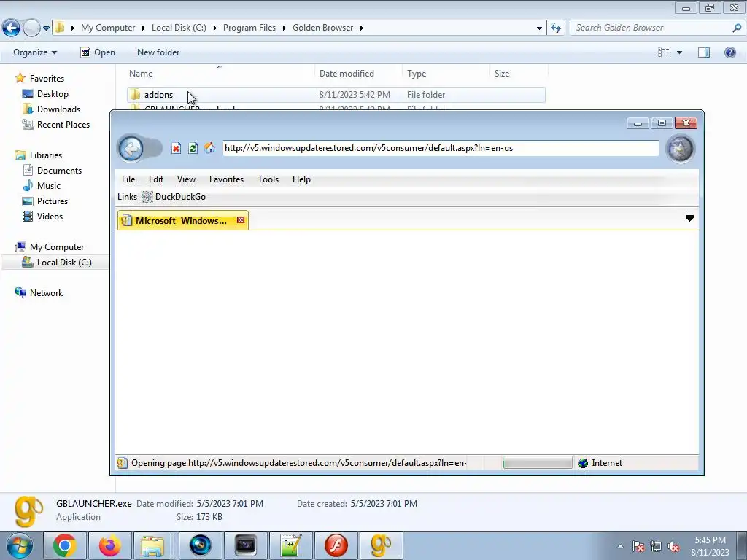Change view with the view icon button
Image resolution: width=747 pixels, height=560 pixels.
tap(664, 52)
